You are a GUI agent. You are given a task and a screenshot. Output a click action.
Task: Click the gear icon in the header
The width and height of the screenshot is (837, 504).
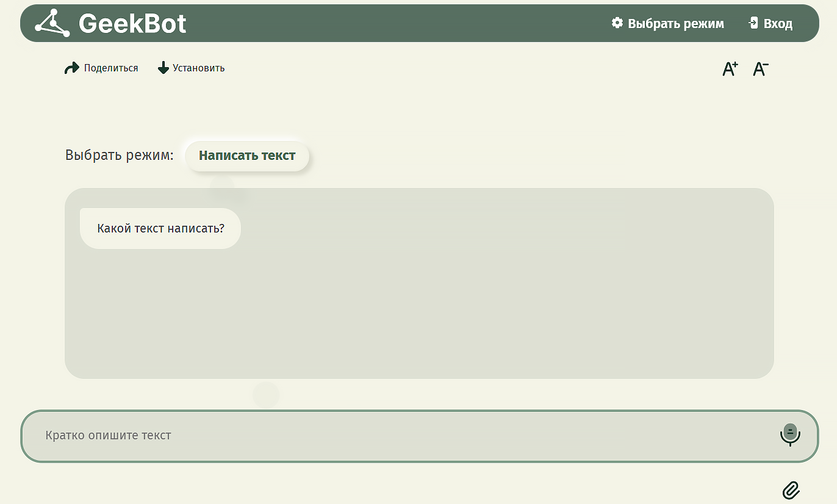tap(617, 23)
